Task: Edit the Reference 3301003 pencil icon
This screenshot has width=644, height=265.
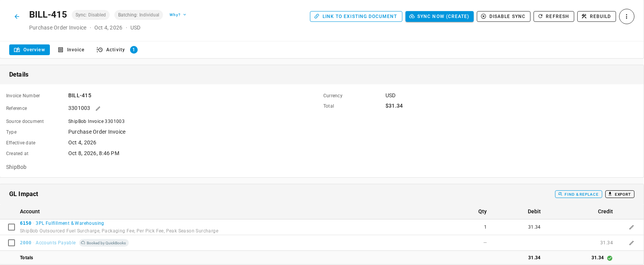Action: pyautogui.click(x=98, y=109)
